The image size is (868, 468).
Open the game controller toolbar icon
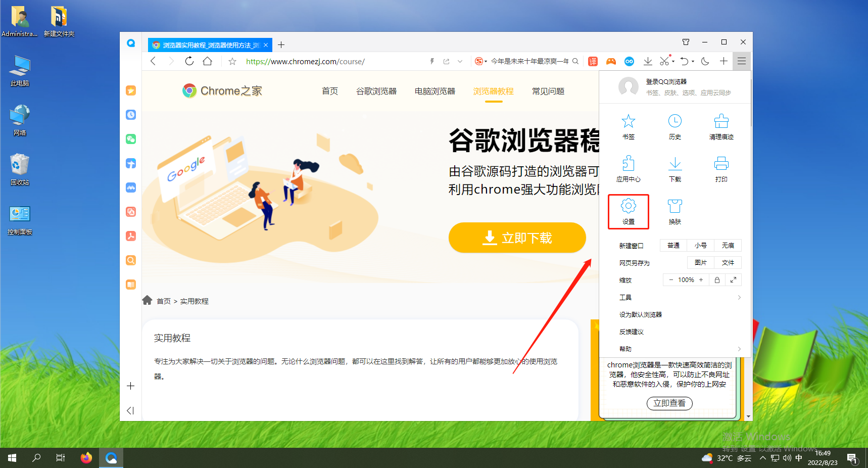click(x=611, y=61)
